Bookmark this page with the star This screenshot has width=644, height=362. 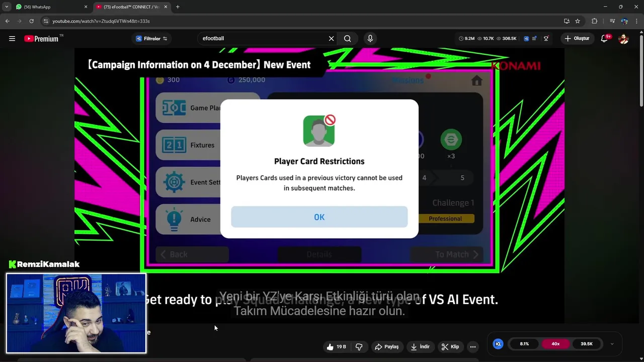pos(578,21)
